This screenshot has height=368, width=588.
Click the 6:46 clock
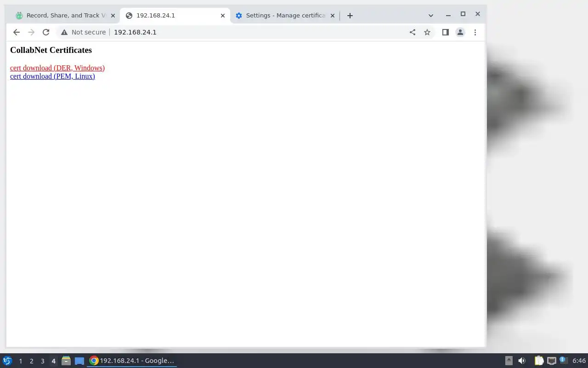point(579,361)
